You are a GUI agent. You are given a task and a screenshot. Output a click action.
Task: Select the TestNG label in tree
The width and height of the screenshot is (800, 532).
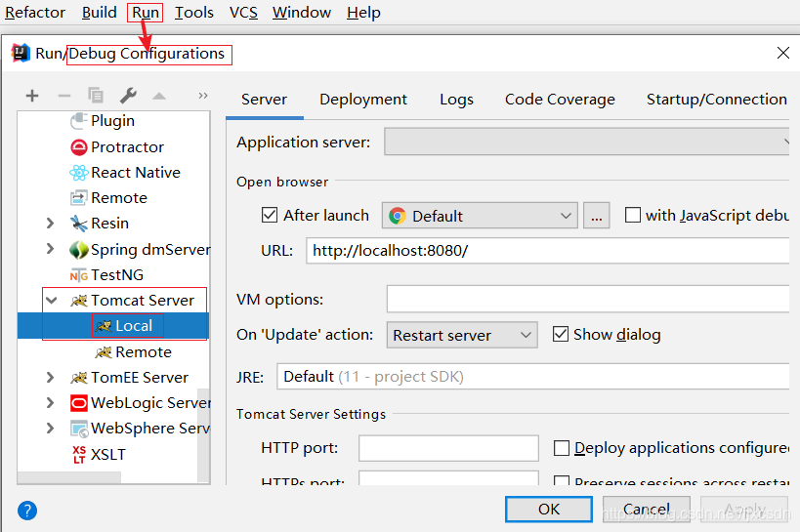(x=117, y=275)
